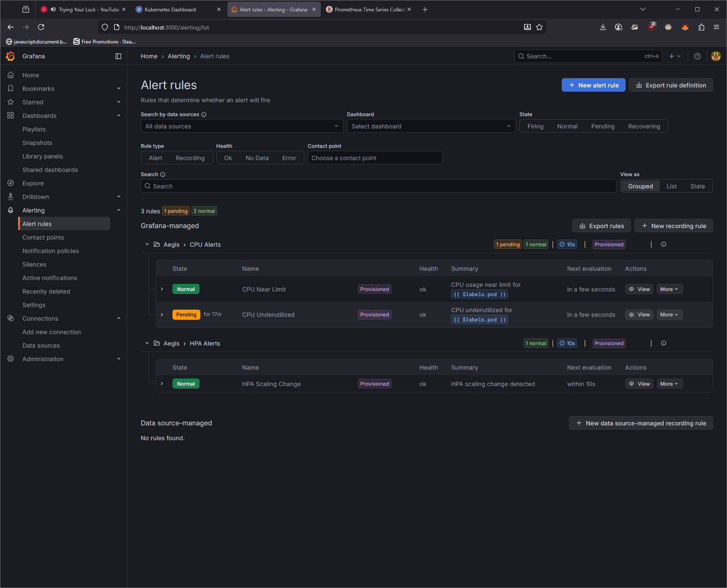Click info icon beside Search by data sources
Viewport: 727px width, 588px height.
click(x=204, y=114)
